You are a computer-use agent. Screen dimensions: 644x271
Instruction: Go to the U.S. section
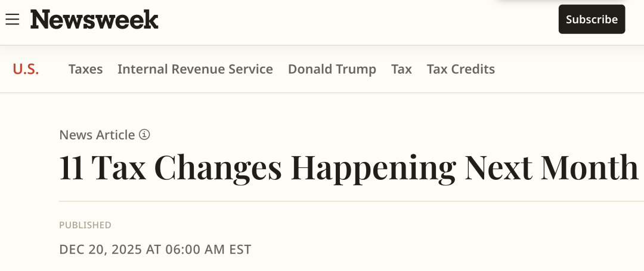[x=26, y=69]
